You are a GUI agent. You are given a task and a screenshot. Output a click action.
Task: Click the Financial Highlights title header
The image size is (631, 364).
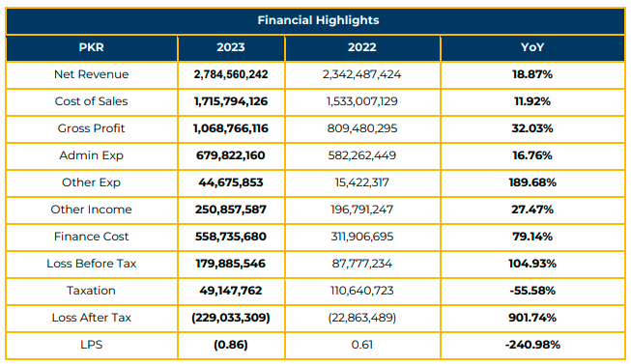318,20
